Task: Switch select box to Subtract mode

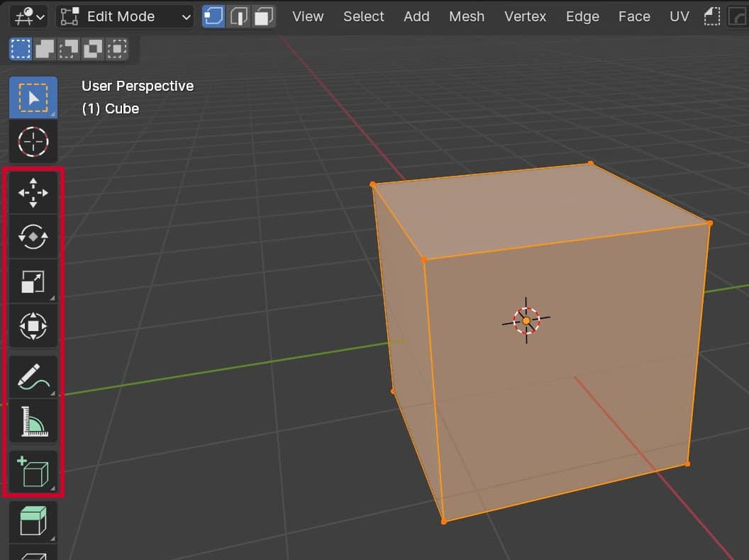Action: pos(69,48)
